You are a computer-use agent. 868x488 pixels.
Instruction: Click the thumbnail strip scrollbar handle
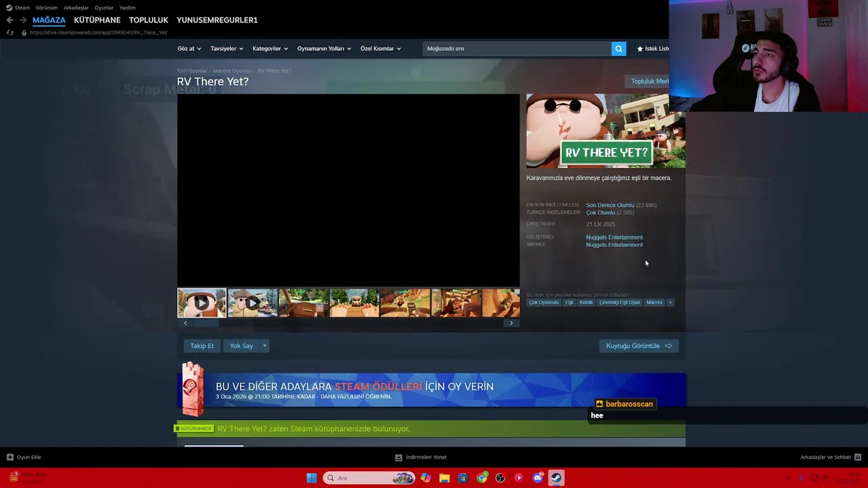click(206, 323)
